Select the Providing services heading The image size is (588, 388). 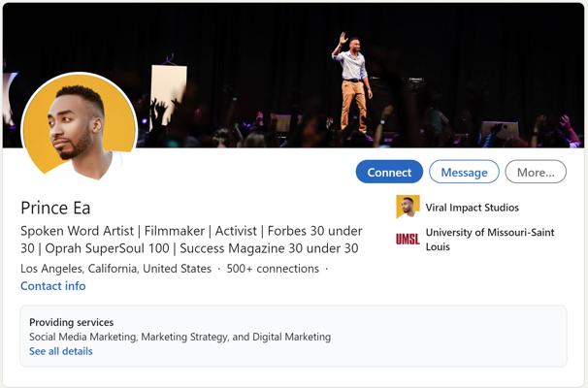pos(71,322)
